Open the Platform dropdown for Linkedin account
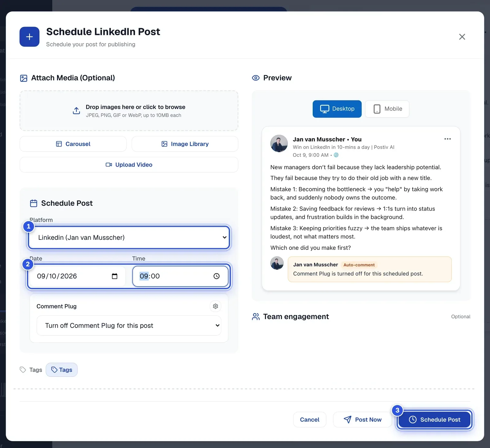490x448 pixels. pyautogui.click(x=129, y=238)
